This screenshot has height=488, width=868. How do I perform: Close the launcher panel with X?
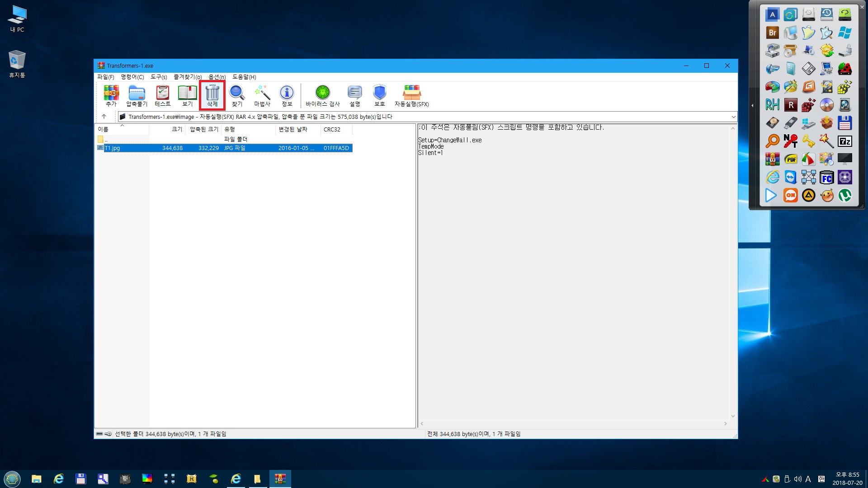[x=863, y=7]
